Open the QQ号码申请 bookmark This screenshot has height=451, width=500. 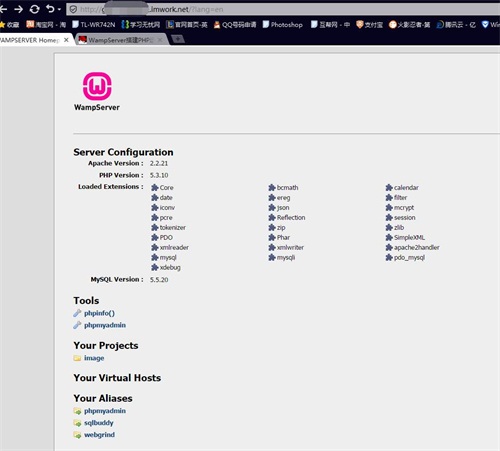[235, 25]
